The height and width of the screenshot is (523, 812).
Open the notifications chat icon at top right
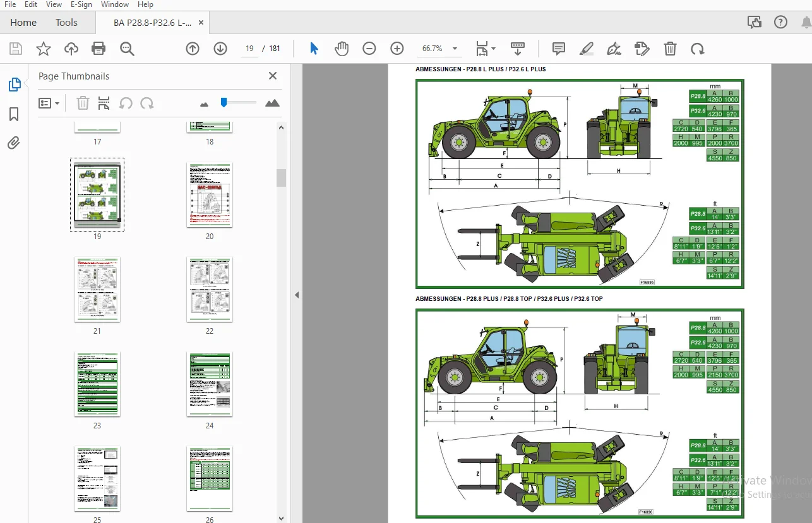pos(755,22)
